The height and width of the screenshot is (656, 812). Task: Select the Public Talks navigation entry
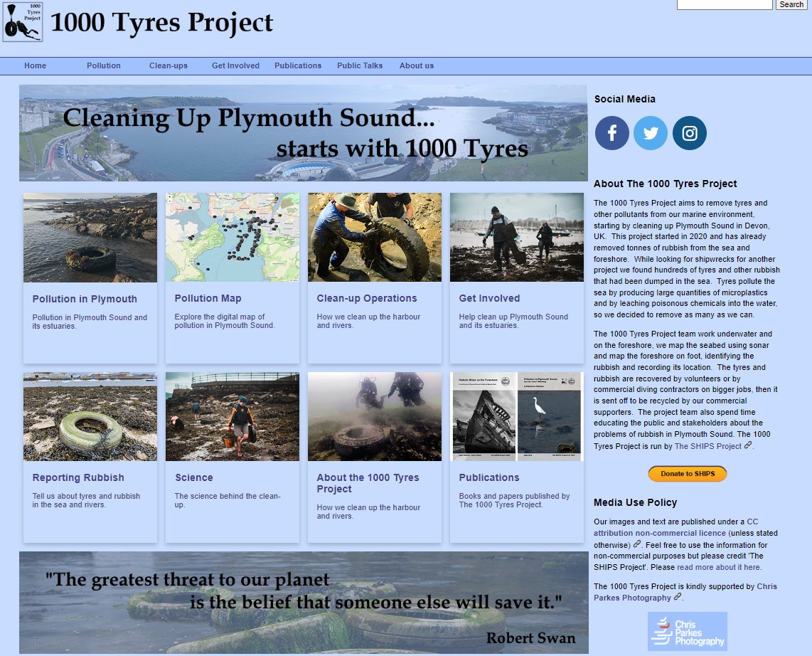pos(360,65)
